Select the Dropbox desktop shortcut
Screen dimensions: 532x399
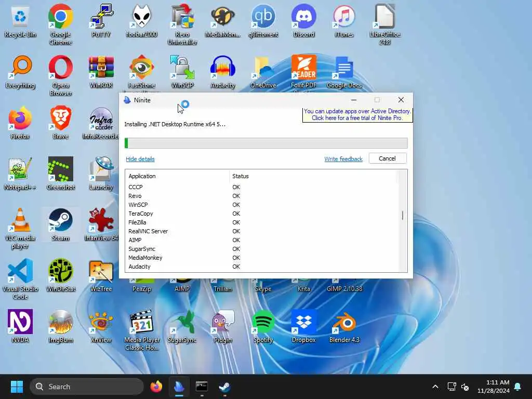click(x=303, y=326)
